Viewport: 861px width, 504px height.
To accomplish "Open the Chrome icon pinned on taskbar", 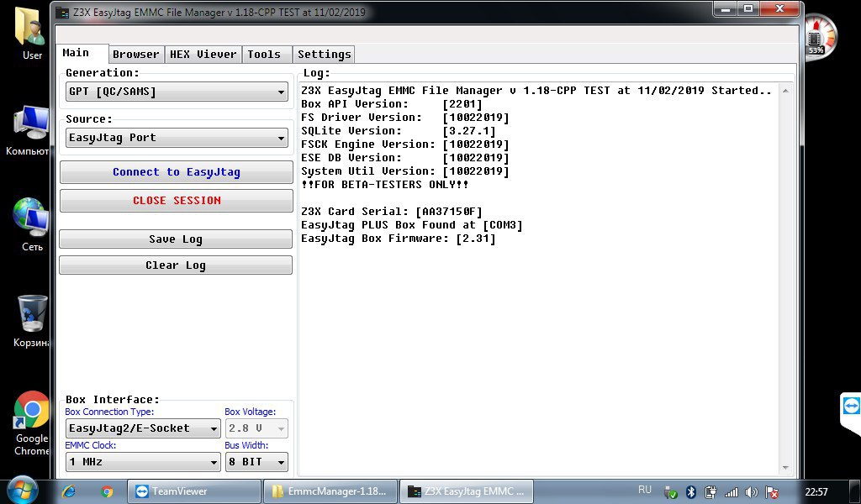I will point(107,491).
